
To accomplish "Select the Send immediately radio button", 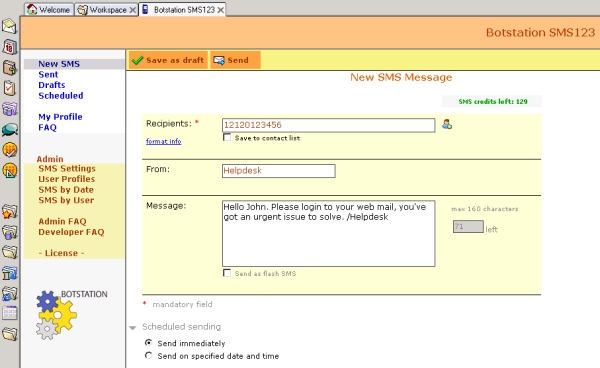I will [x=148, y=343].
